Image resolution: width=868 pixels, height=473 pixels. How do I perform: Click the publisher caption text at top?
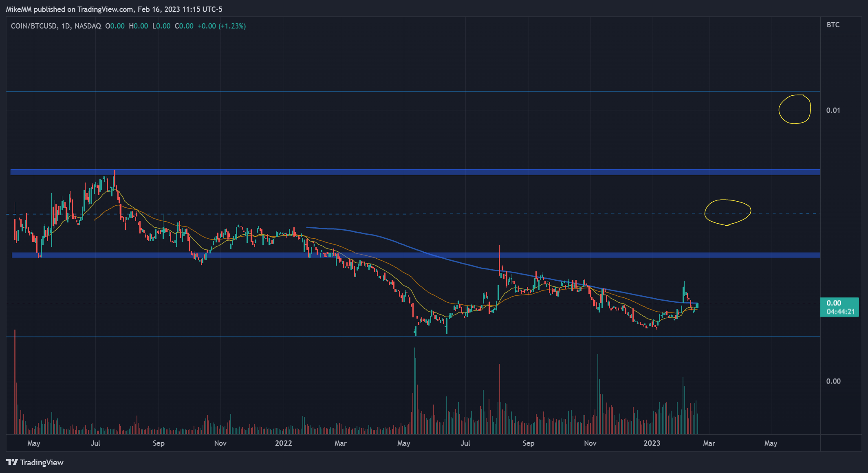(114, 9)
